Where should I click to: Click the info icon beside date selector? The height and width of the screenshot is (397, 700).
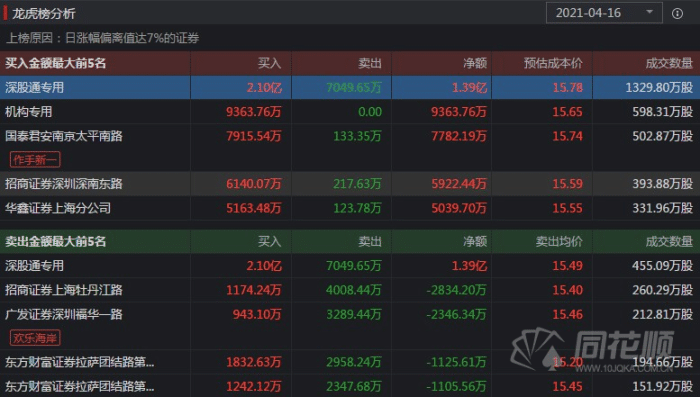(677, 13)
